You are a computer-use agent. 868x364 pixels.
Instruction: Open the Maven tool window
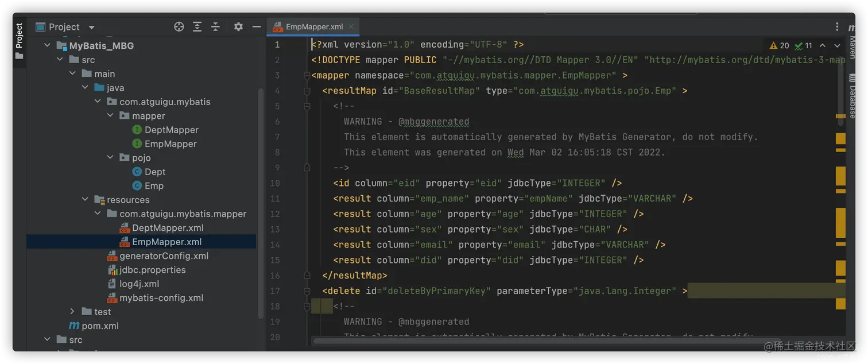[x=851, y=41]
